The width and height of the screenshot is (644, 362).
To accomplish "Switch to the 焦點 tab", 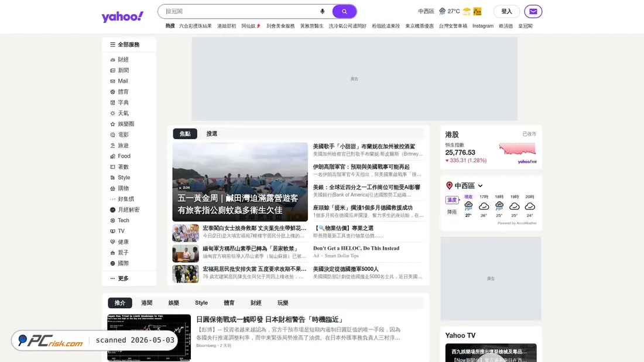I will pos(185,134).
